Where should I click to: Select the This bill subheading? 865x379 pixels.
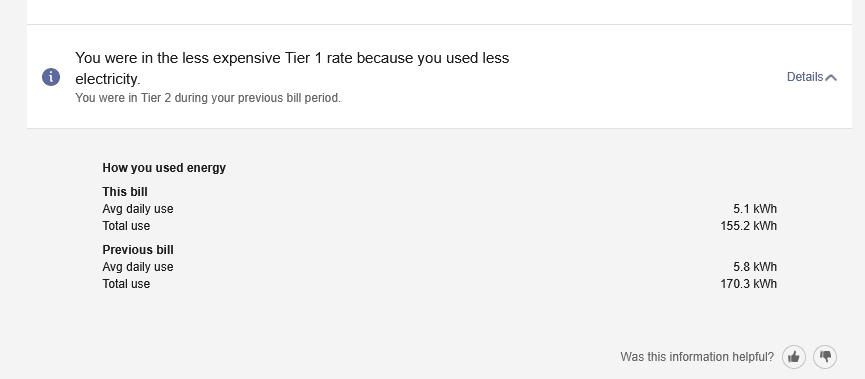(125, 192)
